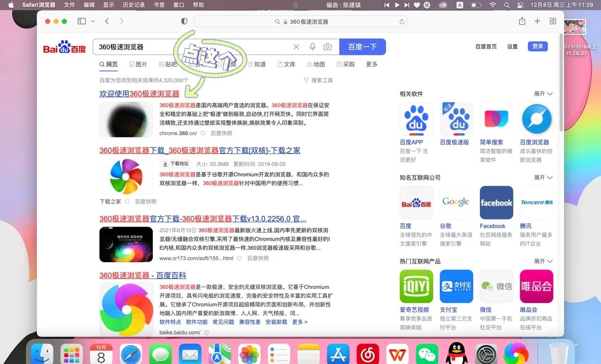Switch to the 图片 search tab
This screenshot has width=601, height=364.
[139, 64]
